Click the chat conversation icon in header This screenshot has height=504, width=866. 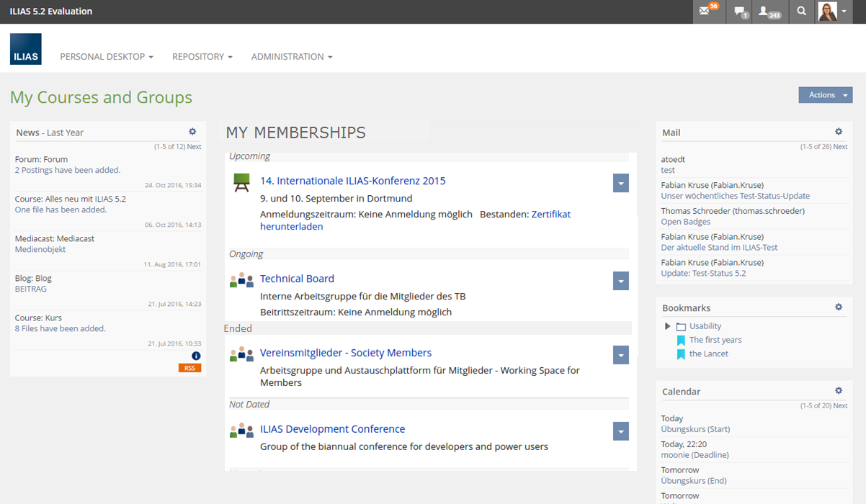point(740,12)
